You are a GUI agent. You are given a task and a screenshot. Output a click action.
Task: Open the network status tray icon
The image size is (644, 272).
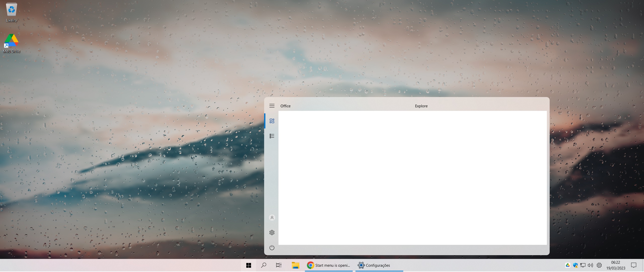tap(583, 265)
